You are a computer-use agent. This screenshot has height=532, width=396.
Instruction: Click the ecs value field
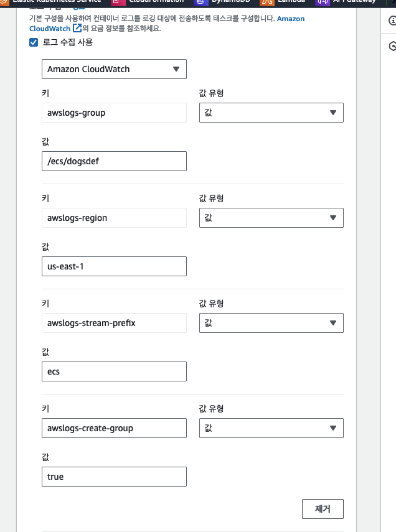point(114,371)
